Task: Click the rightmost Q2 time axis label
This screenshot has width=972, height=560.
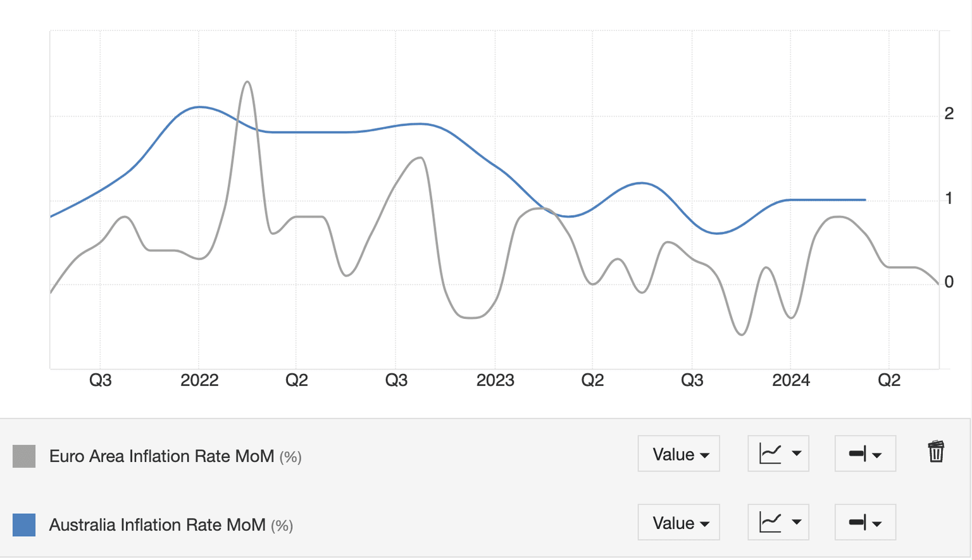Action: 889,380
